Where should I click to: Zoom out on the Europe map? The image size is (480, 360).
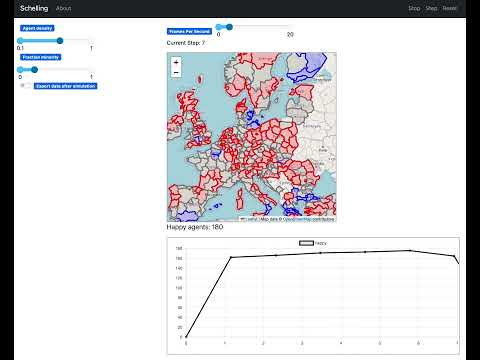tap(176, 72)
